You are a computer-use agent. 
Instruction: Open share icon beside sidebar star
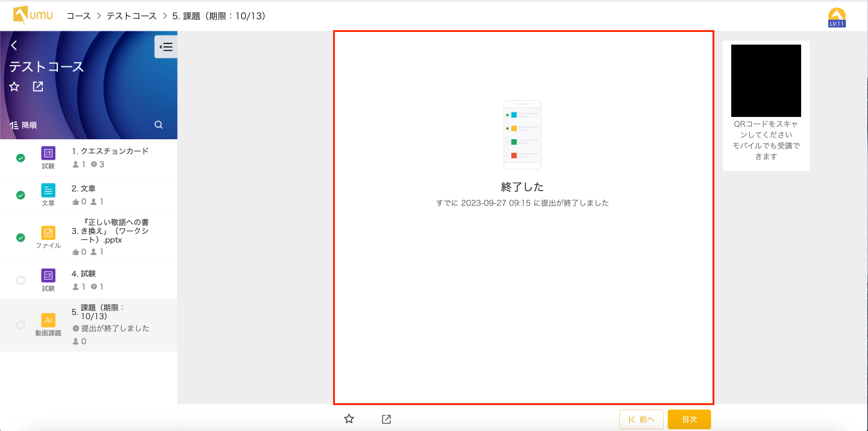(38, 87)
